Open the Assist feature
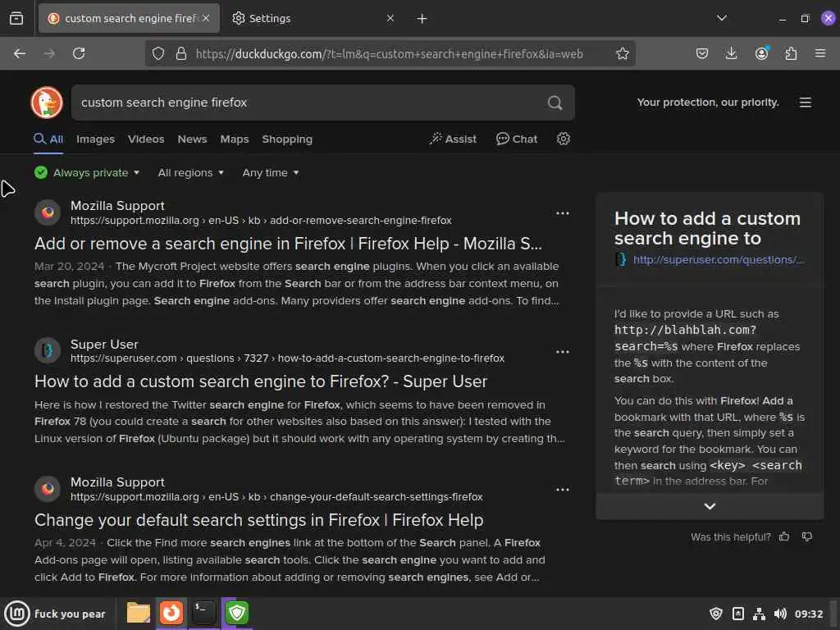This screenshot has height=630, width=840. (453, 139)
